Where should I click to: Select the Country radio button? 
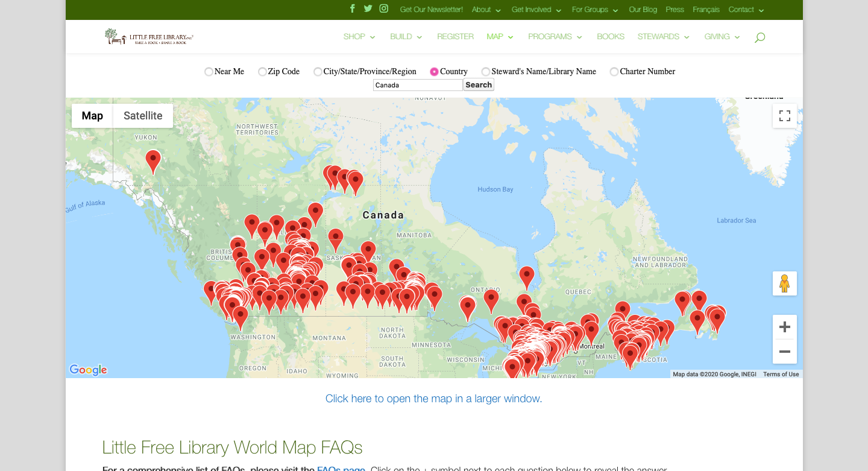click(x=434, y=72)
